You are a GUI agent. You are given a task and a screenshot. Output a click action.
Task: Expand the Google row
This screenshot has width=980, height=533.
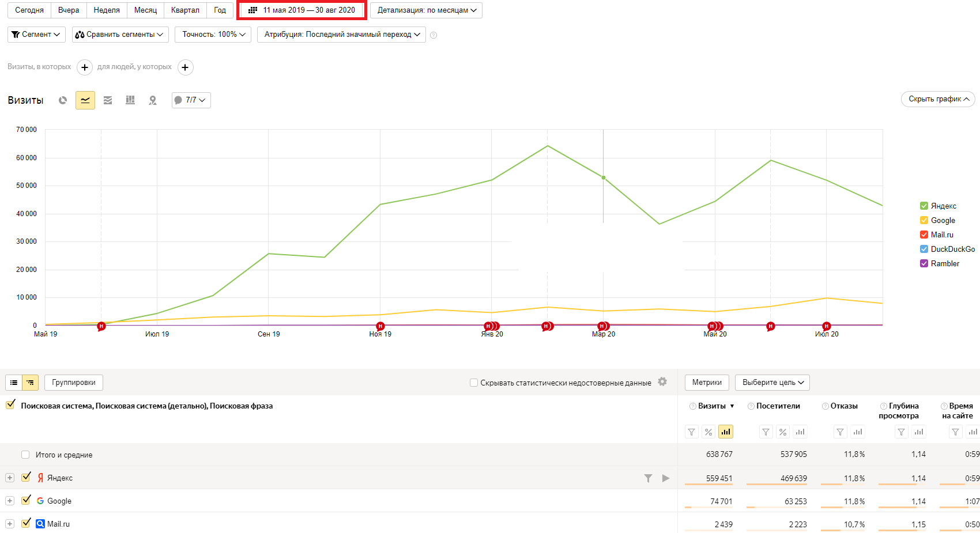pyautogui.click(x=10, y=501)
